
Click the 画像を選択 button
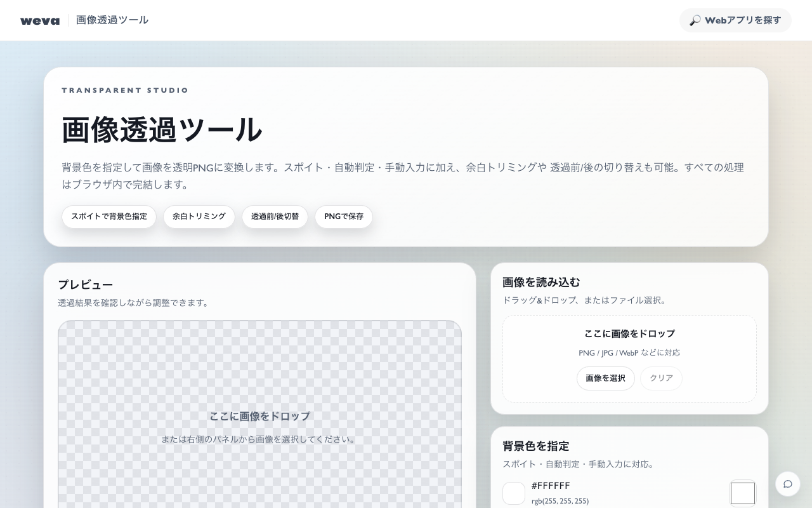coord(605,378)
